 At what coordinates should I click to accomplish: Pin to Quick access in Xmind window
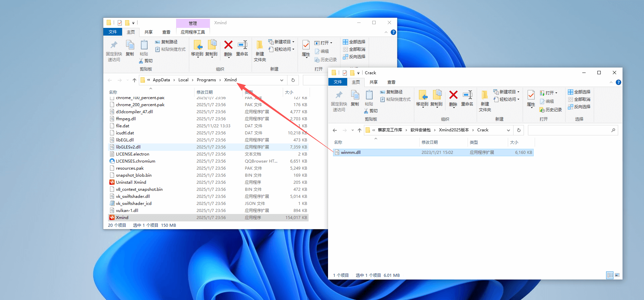114,51
